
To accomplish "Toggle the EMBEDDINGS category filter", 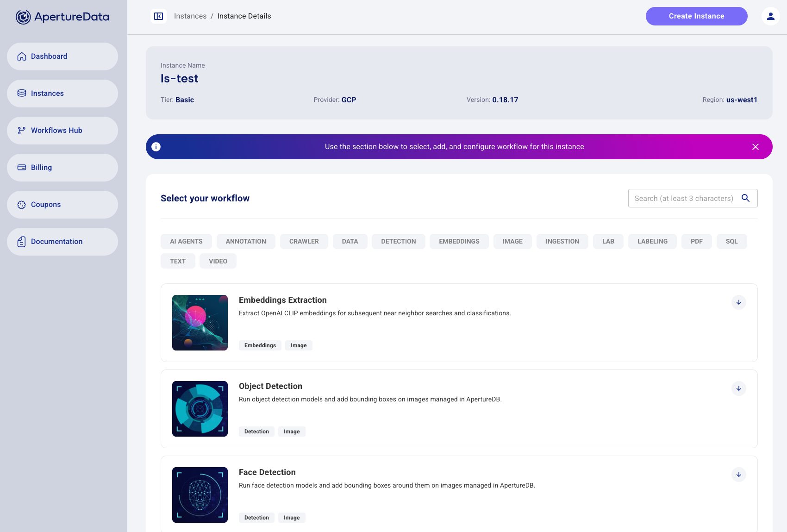I will pos(459,241).
